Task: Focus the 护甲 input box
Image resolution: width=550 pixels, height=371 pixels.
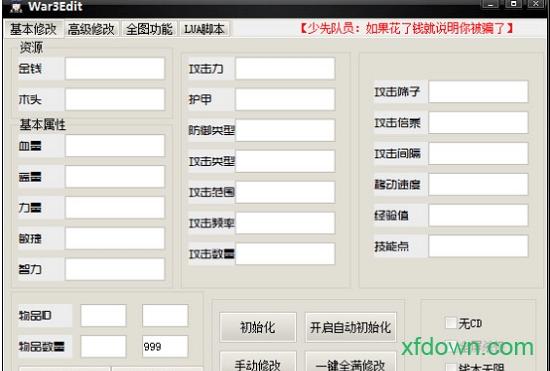Action: [285, 99]
